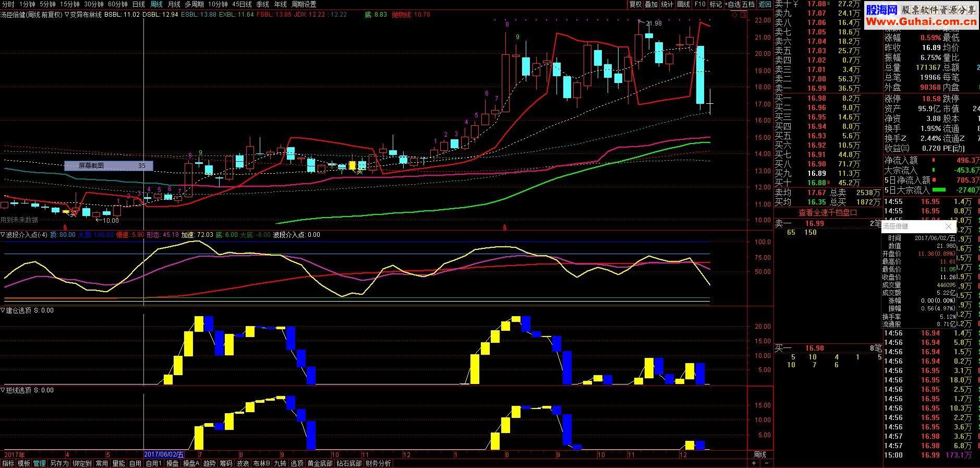Viewport: 980px width, 468px height.
Task: Switch to the 分时 intraday chart
Action: pos(8,4)
